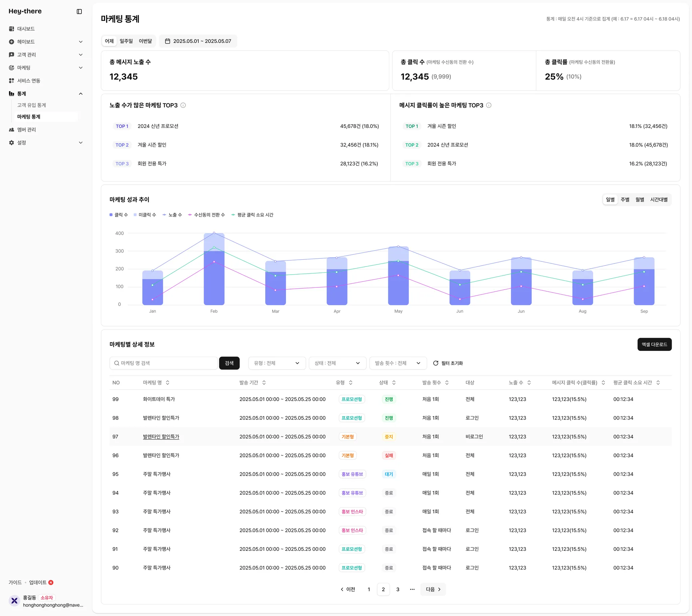Click the info icon beside 노출 수가 많은 마케팅 TOP3
The height and width of the screenshot is (616, 692).
click(183, 105)
